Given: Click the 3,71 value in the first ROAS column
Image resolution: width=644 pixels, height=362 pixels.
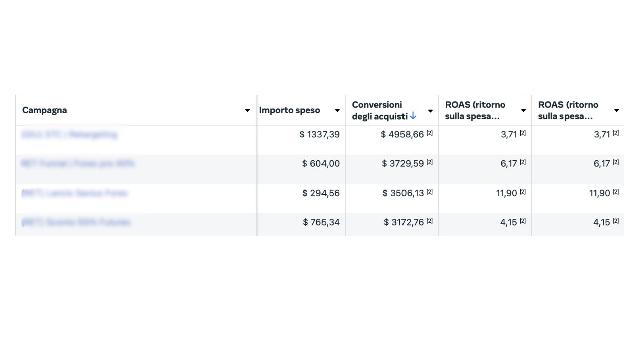Looking at the screenshot, I should (509, 135).
